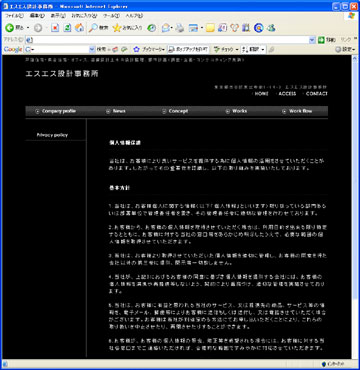The height and width of the screenshot is (370, 360).
Task: Stop page loading with red X icon
Action: [x=55, y=28]
